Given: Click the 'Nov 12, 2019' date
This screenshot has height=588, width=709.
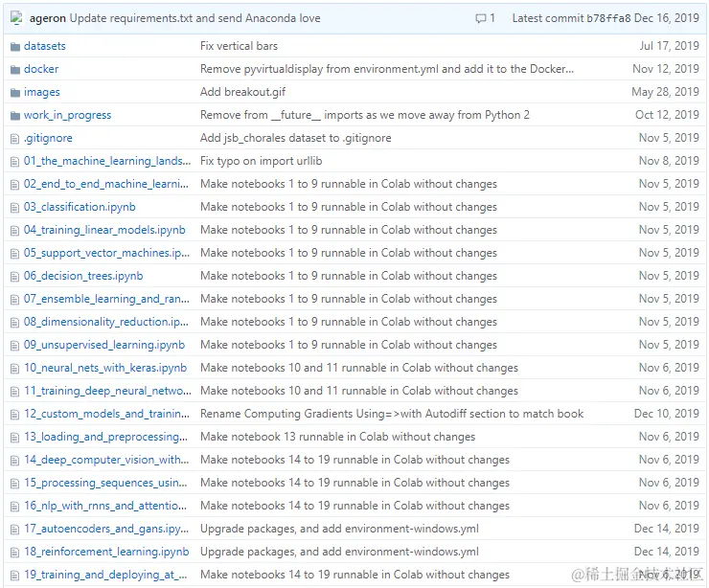Looking at the screenshot, I should pyautogui.click(x=666, y=69).
